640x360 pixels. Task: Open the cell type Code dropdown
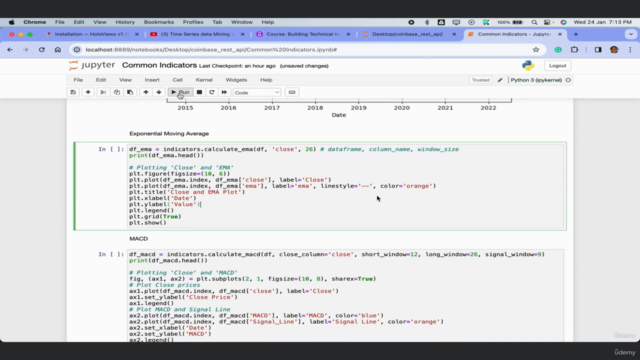257,93
